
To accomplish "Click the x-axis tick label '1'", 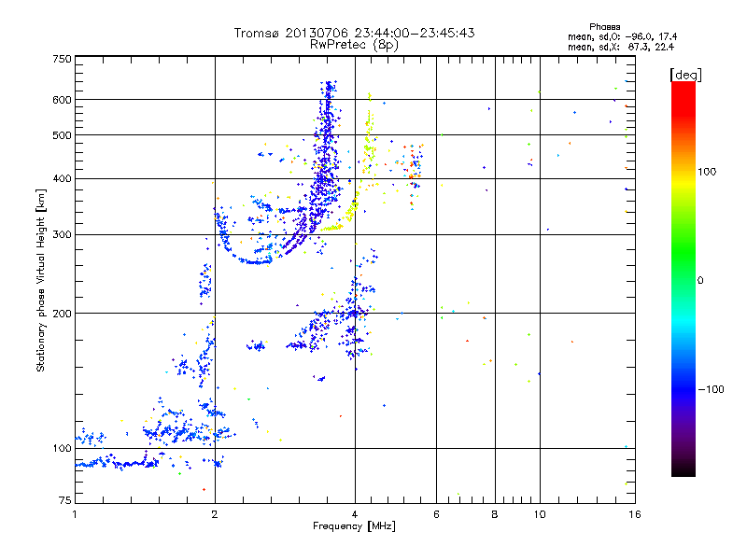I will click(x=75, y=514).
